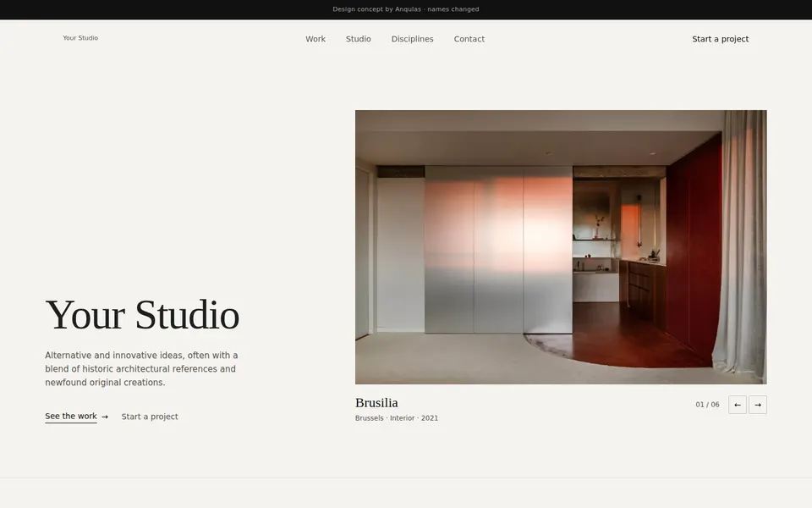Open the Disciplines navigation link
The width and height of the screenshot is (812, 508).
click(x=412, y=39)
